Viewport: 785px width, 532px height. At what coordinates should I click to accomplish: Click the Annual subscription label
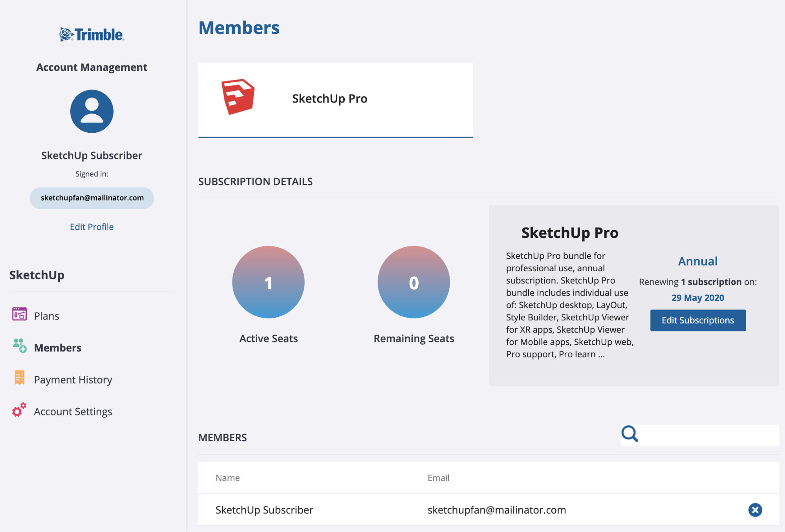click(x=697, y=261)
